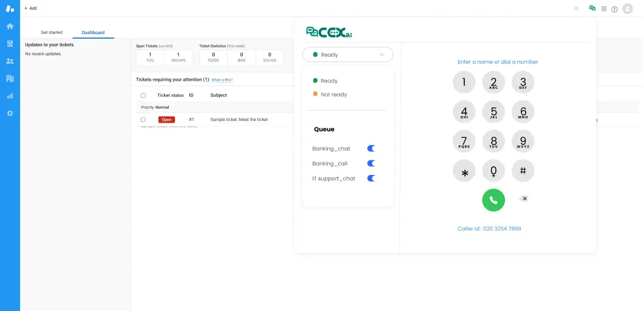644x311 pixels.
Task: Click the backspace delete icon on dialpad
Action: (524, 199)
